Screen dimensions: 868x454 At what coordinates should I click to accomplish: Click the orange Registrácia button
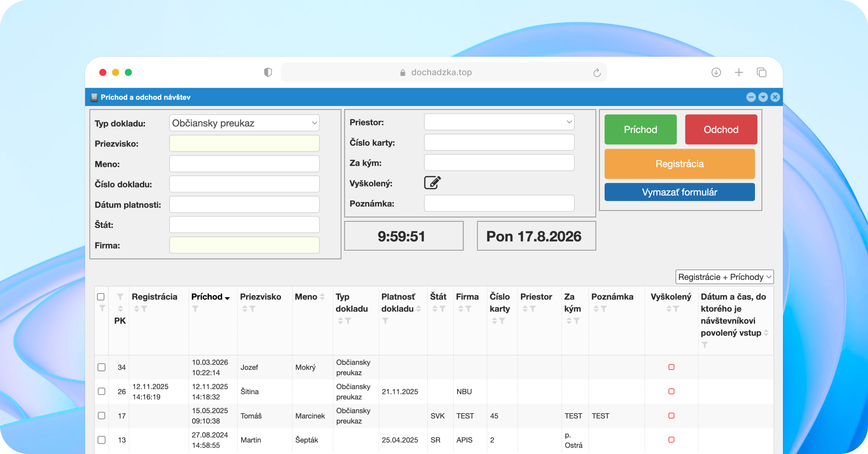pyautogui.click(x=679, y=164)
